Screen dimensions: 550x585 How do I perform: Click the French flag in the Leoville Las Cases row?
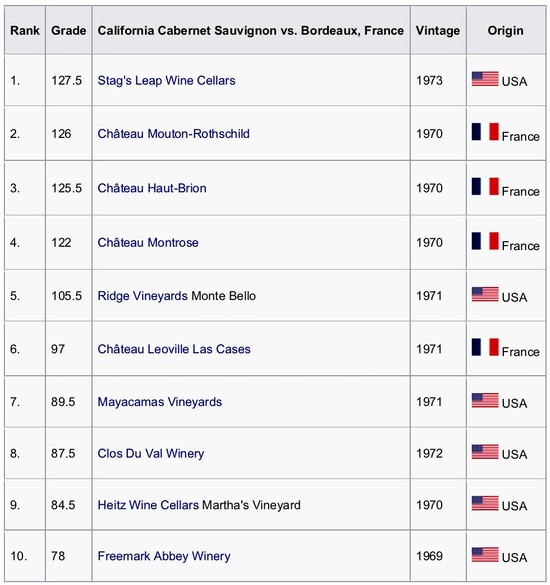485,347
